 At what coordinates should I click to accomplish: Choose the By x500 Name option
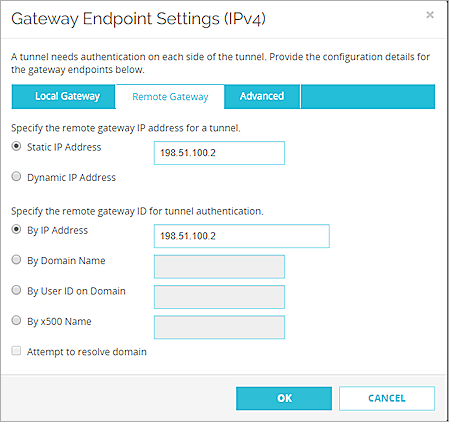(16, 320)
